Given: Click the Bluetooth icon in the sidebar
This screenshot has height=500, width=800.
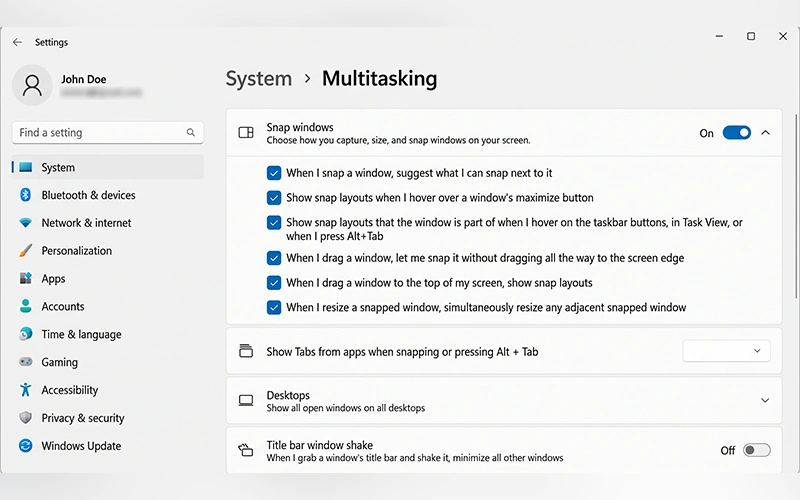Looking at the screenshot, I should [x=26, y=195].
